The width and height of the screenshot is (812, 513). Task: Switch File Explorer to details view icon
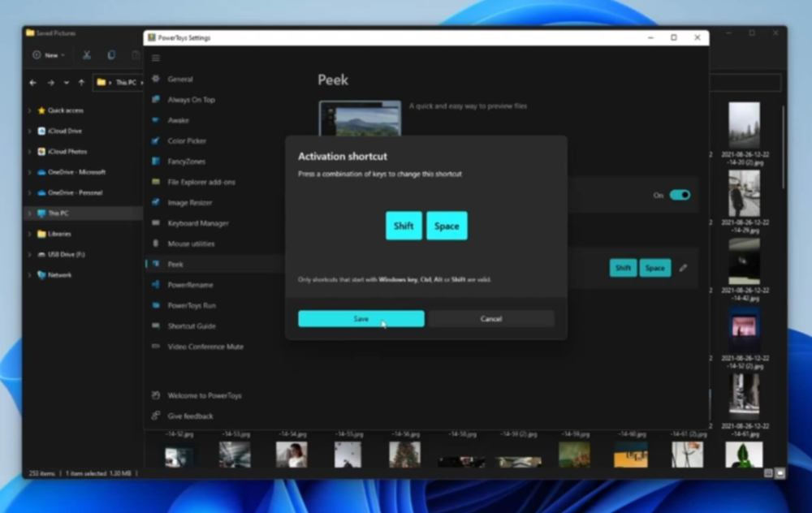point(768,473)
